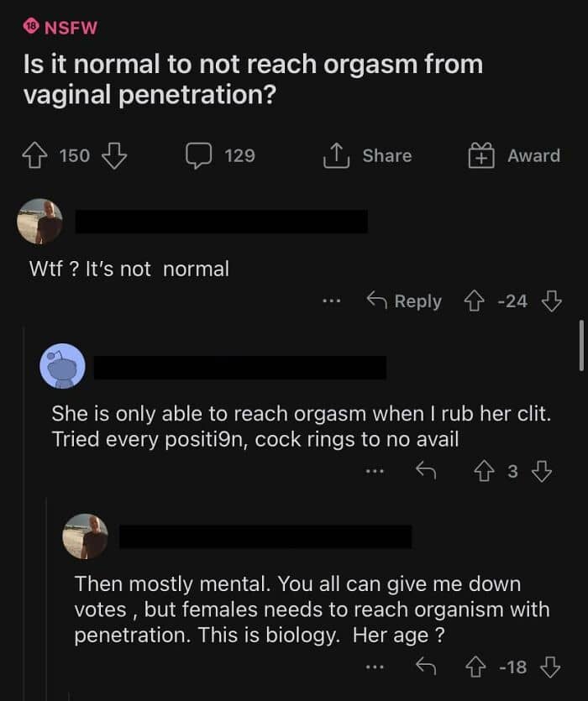Share this post
This screenshot has height=701, width=588.
pyautogui.click(x=368, y=156)
